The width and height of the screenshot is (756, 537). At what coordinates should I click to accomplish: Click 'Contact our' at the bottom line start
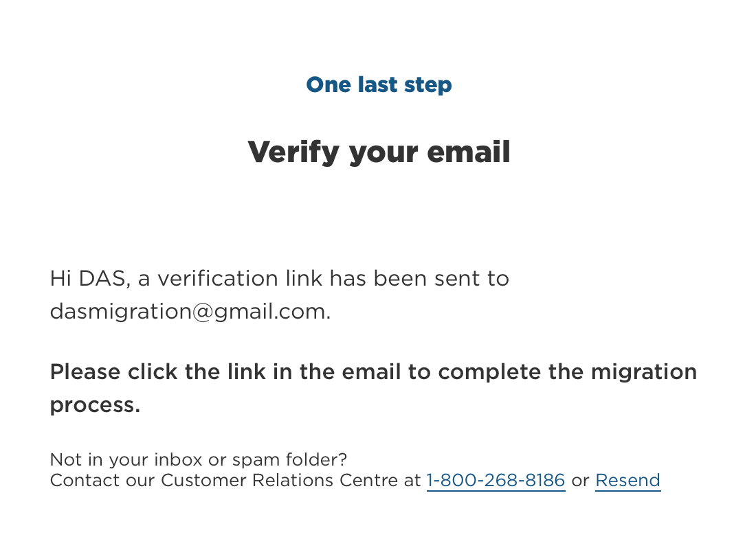pos(102,480)
